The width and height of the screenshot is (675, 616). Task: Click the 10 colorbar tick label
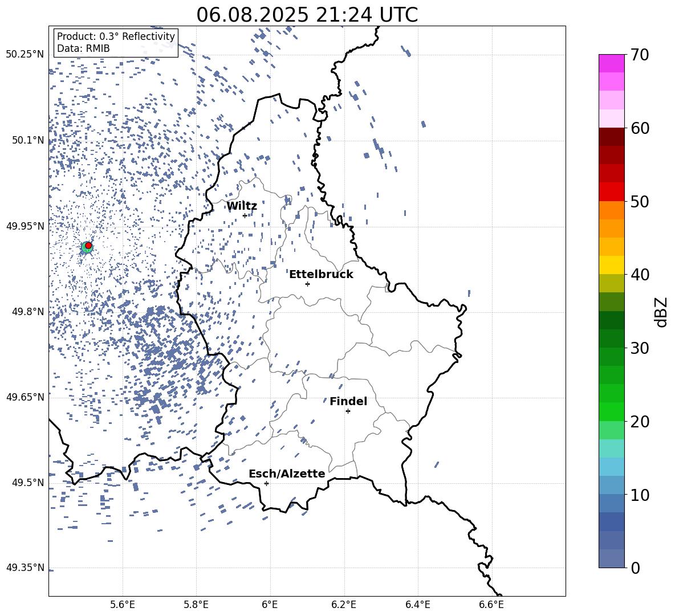pyautogui.click(x=640, y=495)
